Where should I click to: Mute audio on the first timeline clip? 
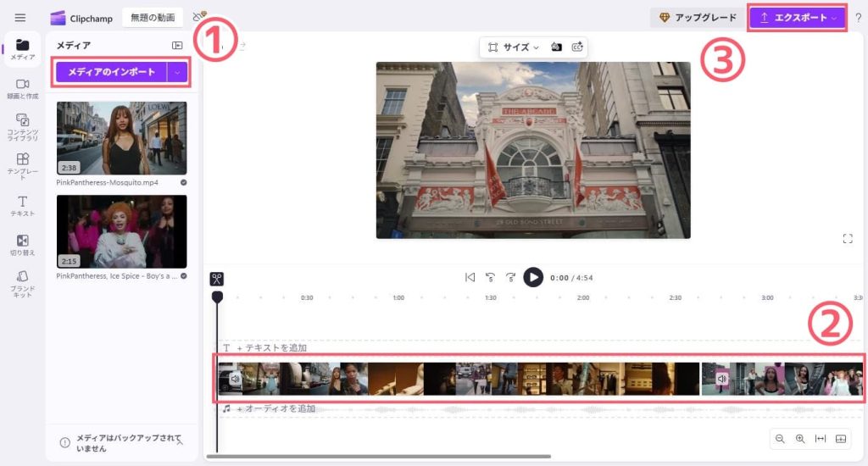(235, 379)
